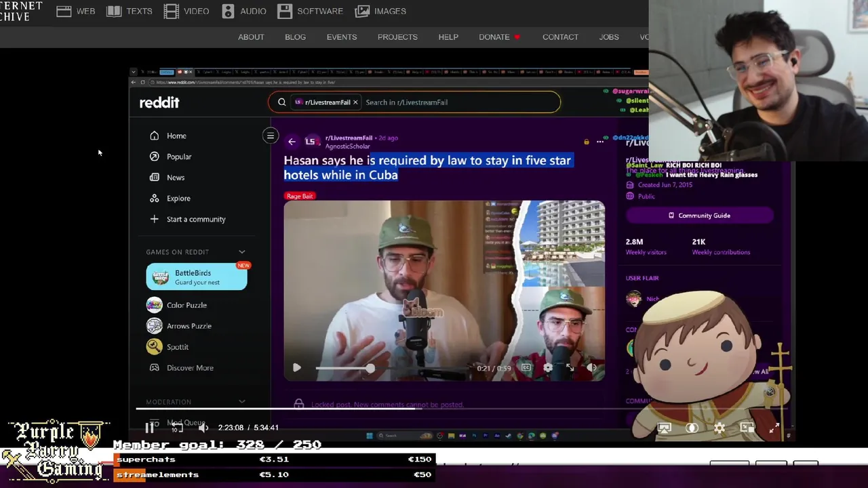Open the JOBS page link

(609, 37)
